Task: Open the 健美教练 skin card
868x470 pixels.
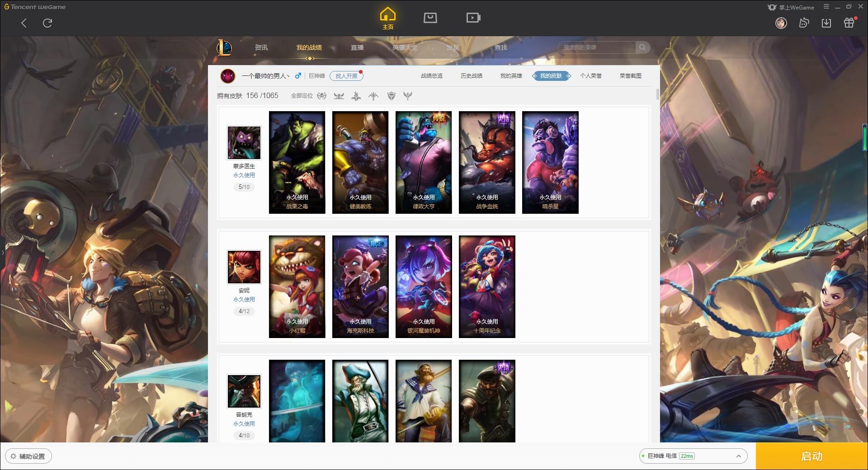Action: pos(360,162)
